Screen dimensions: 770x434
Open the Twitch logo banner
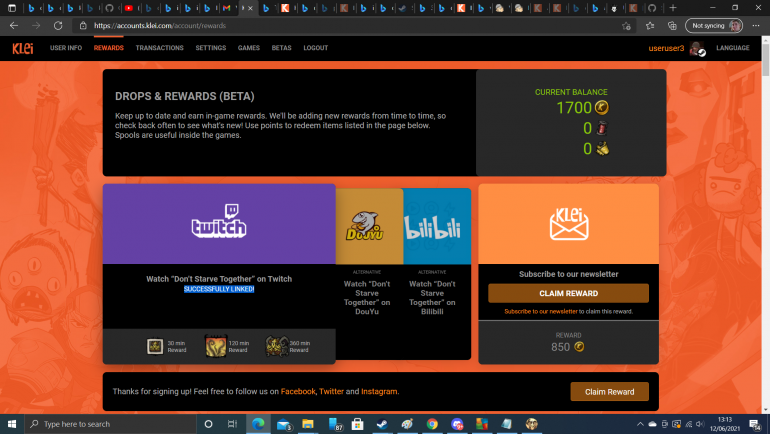[219, 223]
